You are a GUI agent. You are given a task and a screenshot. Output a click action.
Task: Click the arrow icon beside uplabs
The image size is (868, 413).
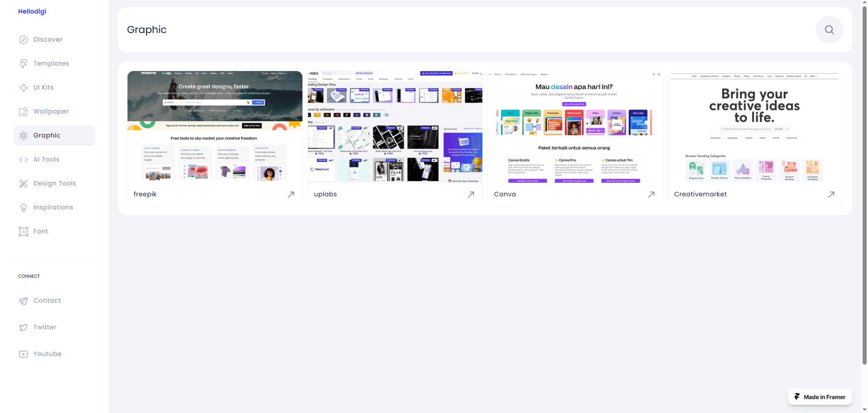click(471, 195)
